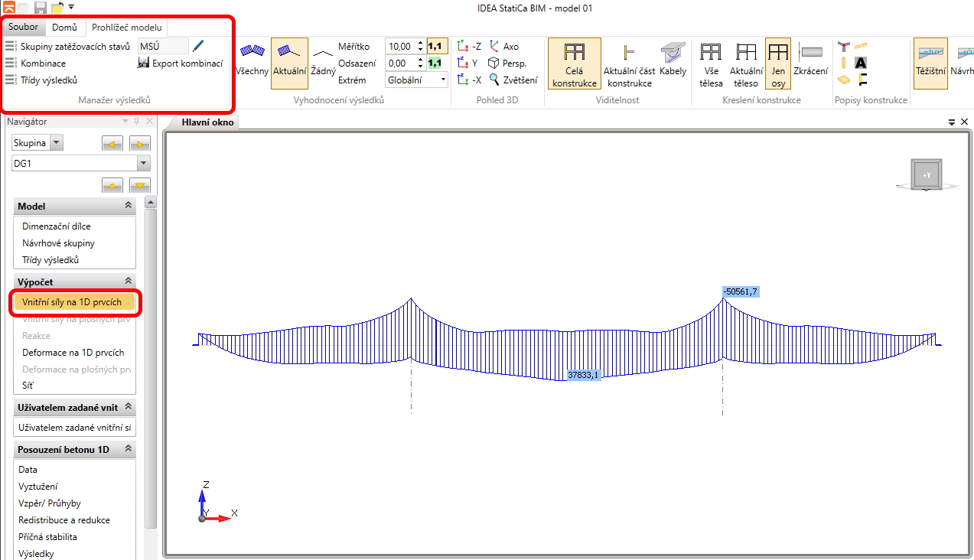Click the save disk icon in title bar
974x560 pixels.
(x=41, y=8)
